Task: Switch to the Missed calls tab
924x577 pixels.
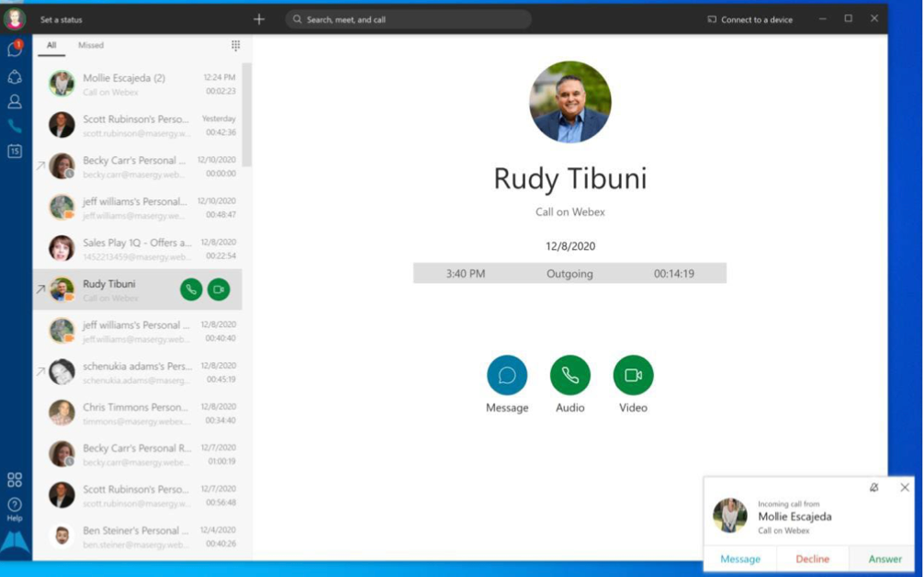Action: click(91, 45)
